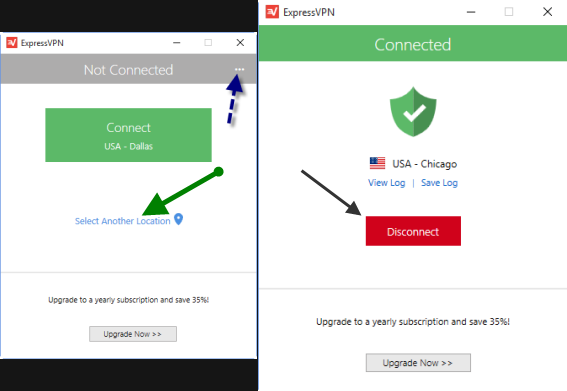The image size is (567, 391).
Task: Click the location pin icon beside Select Another Location
Action: [178, 219]
